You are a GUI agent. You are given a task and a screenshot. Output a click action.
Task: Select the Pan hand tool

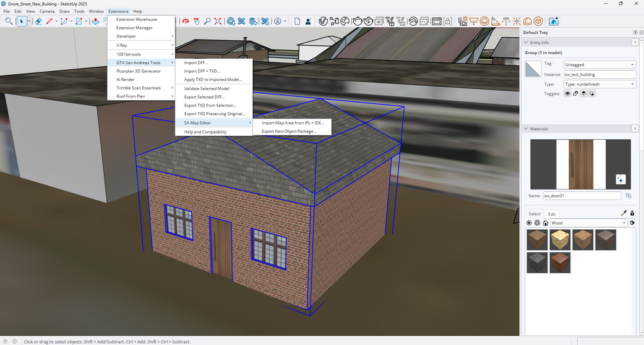[196, 21]
